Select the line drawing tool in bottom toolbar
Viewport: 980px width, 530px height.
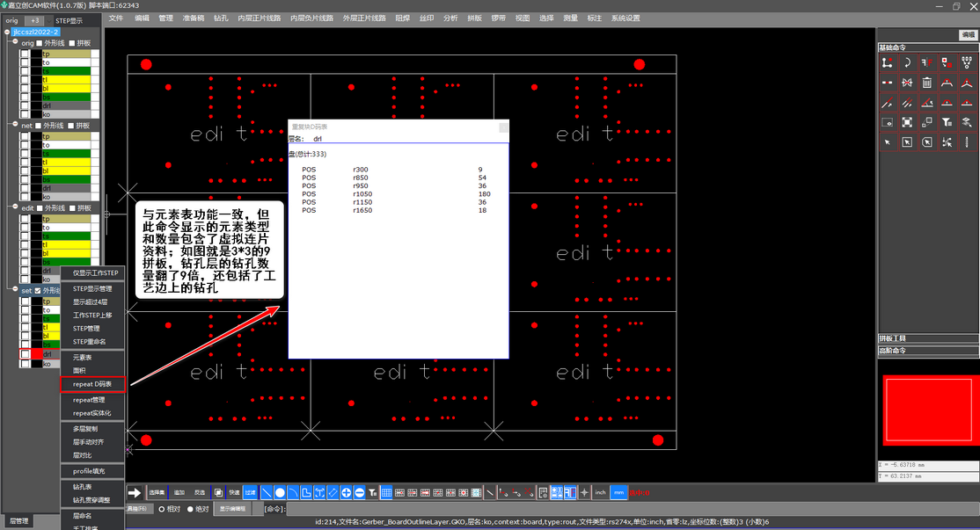point(267,492)
